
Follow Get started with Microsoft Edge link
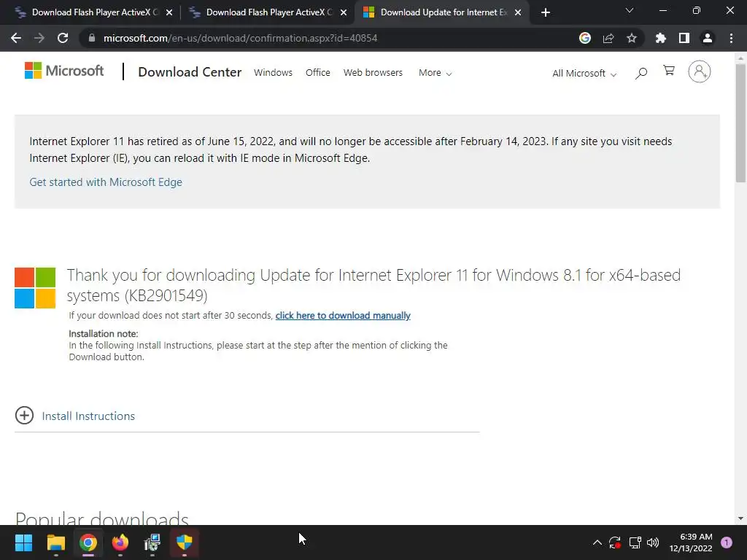(x=106, y=182)
